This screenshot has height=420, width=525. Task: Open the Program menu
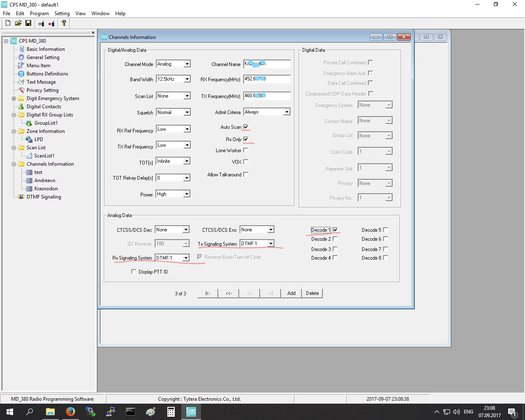(39, 14)
